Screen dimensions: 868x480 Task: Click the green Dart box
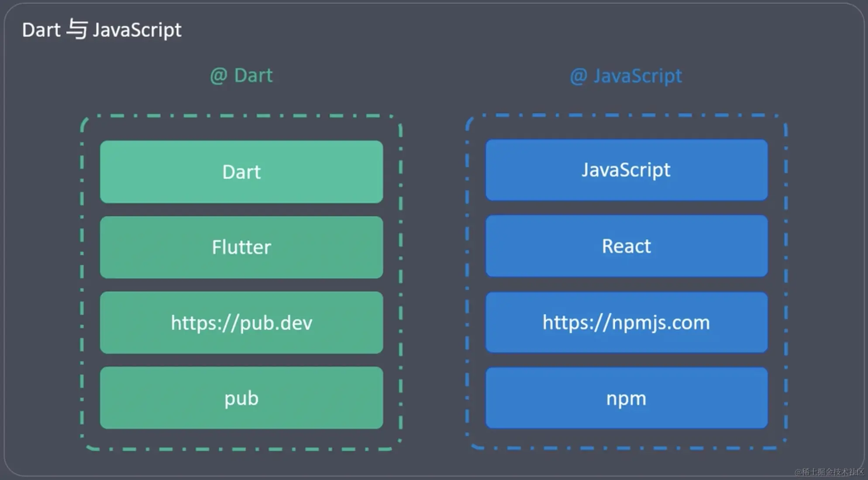tap(241, 171)
